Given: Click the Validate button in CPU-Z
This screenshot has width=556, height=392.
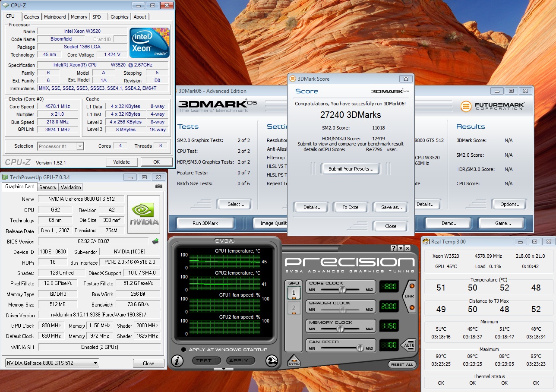Looking at the screenshot, I should point(121,162).
